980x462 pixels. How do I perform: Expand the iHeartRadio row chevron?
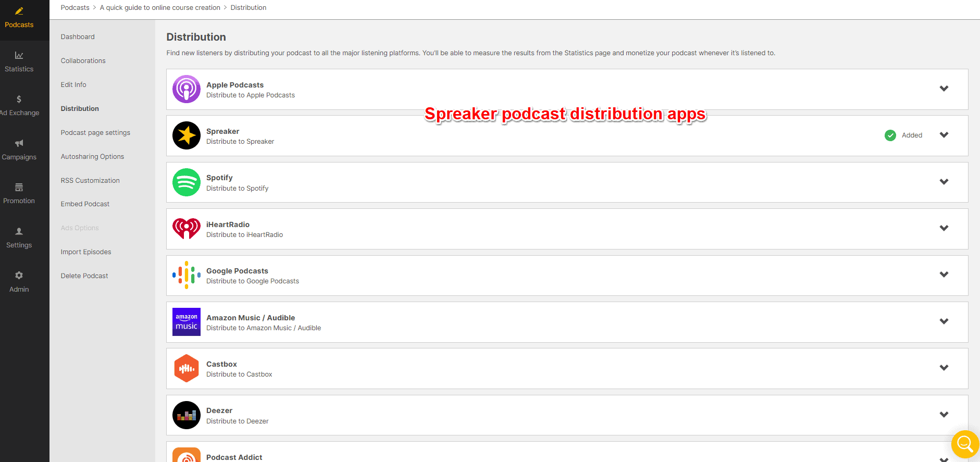tap(944, 228)
